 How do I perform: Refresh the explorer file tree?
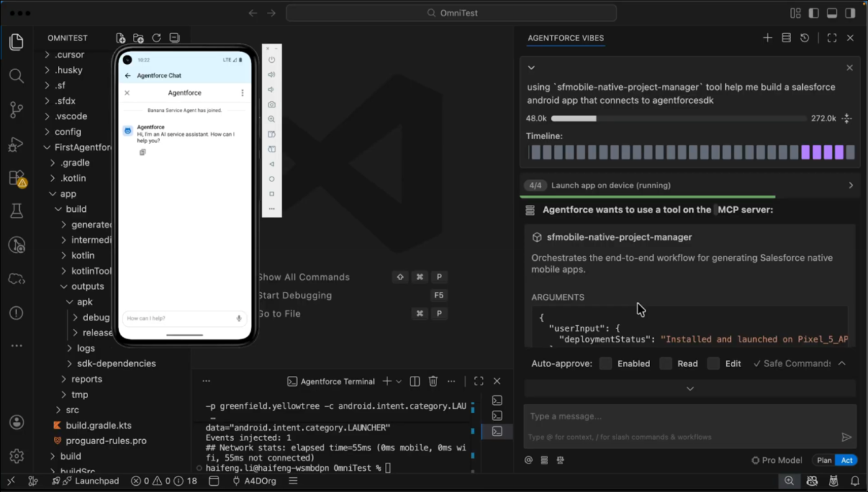click(156, 38)
